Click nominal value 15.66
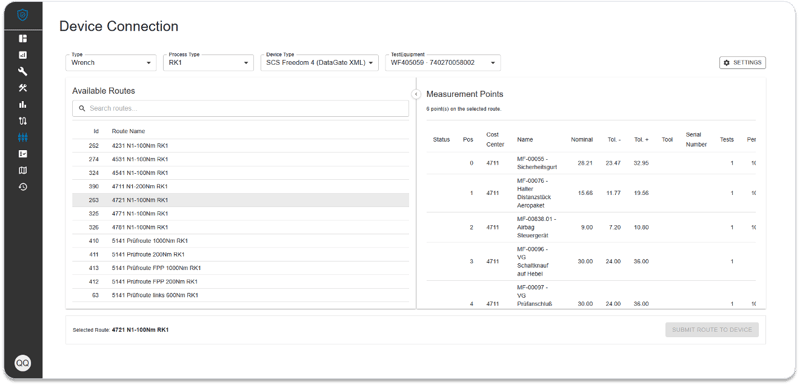Viewport: 800px width, 385px height. click(x=585, y=193)
